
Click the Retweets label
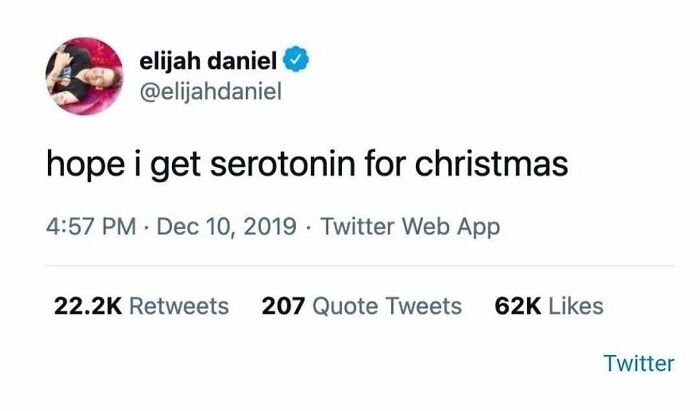coord(180,306)
